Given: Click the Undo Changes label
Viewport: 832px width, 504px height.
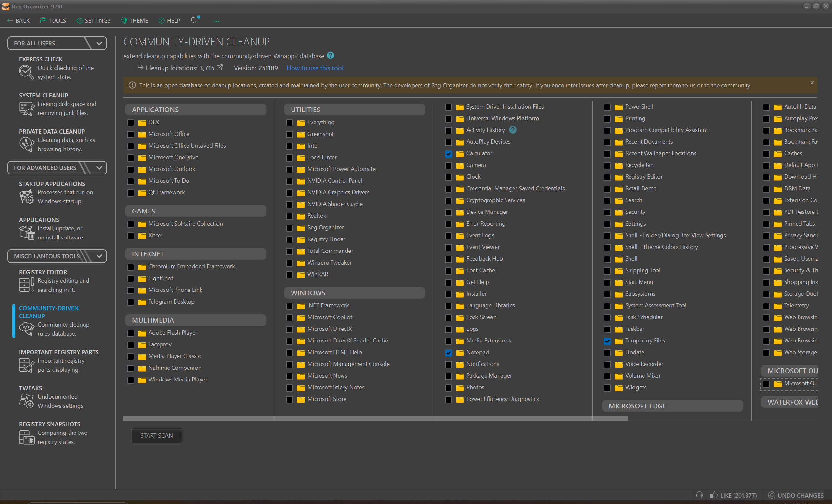Looking at the screenshot, I should click(x=800, y=495).
